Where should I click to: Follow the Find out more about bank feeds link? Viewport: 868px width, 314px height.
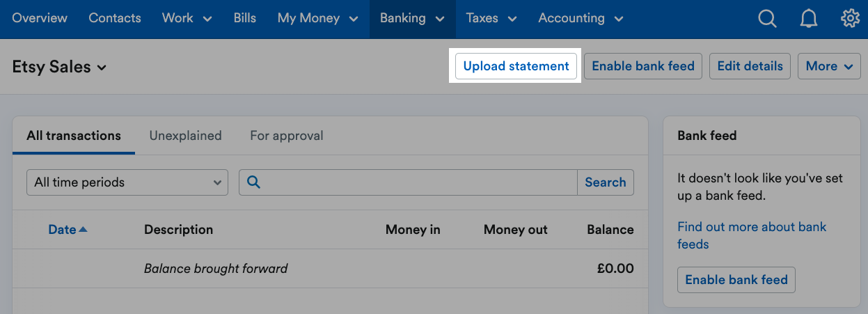coord(752,235)
